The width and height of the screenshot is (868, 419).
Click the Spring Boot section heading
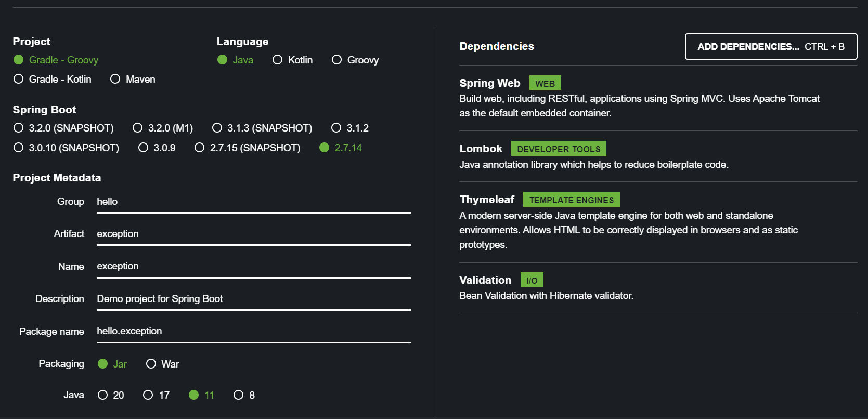point(44,110)
